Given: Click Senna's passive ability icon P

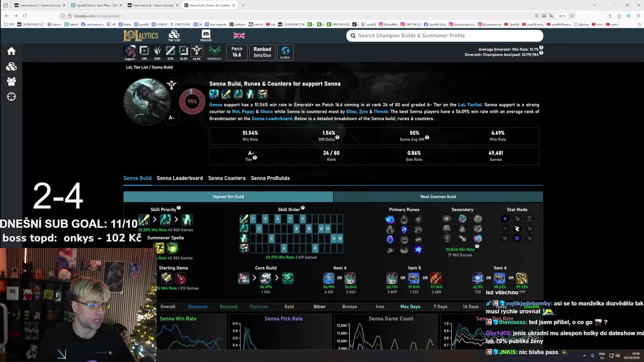Looking at the screenshot, I should point(214,94).
